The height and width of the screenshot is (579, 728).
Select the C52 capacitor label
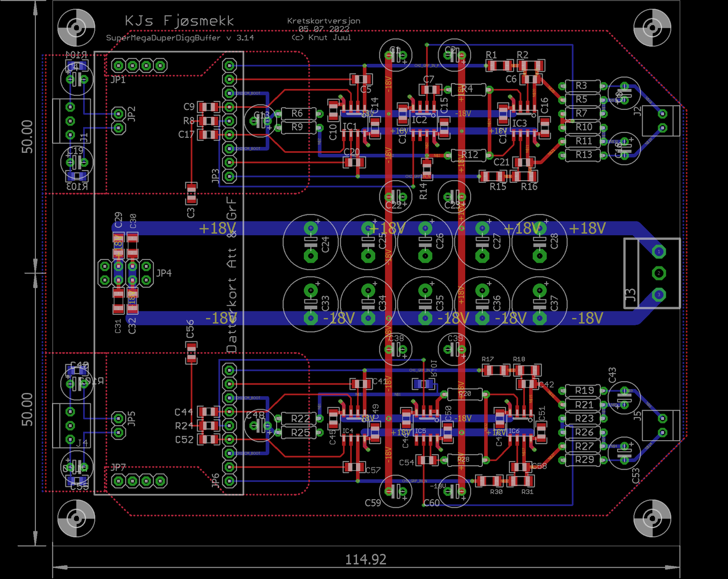[184, 440]
